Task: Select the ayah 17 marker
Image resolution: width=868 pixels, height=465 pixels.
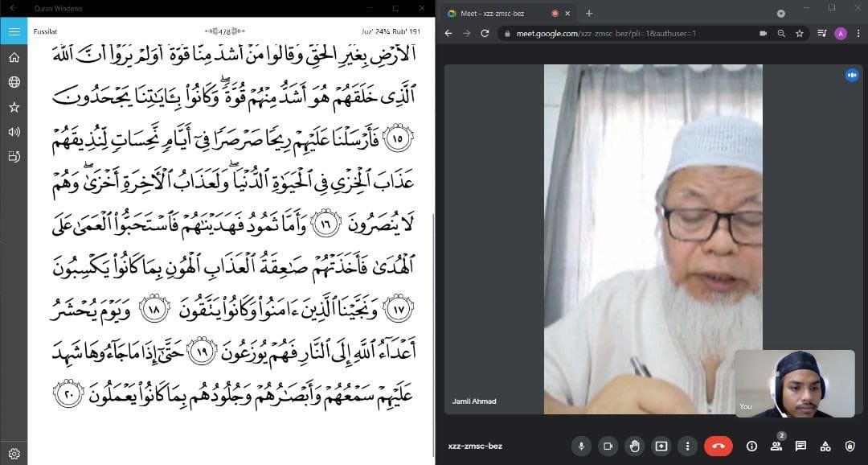Action: point(397,309)
